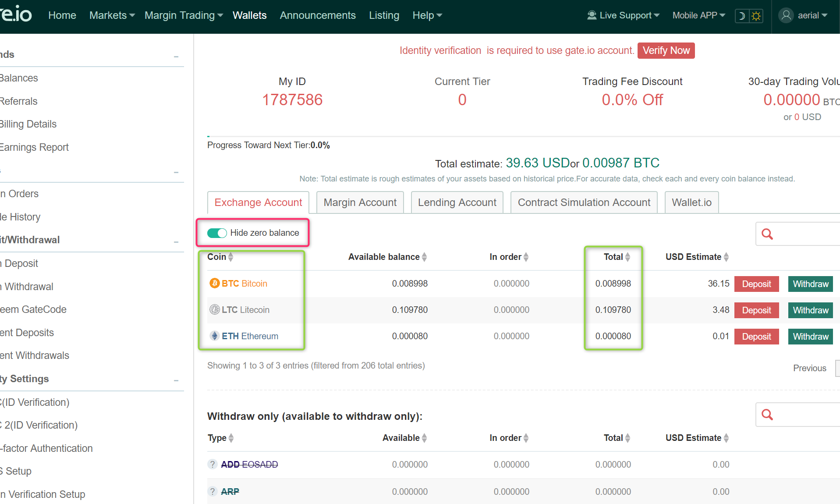The width and height of the screenshot is (840, 504).
Task: Sort withdraw-only table by Total
Action: point(627,438)
